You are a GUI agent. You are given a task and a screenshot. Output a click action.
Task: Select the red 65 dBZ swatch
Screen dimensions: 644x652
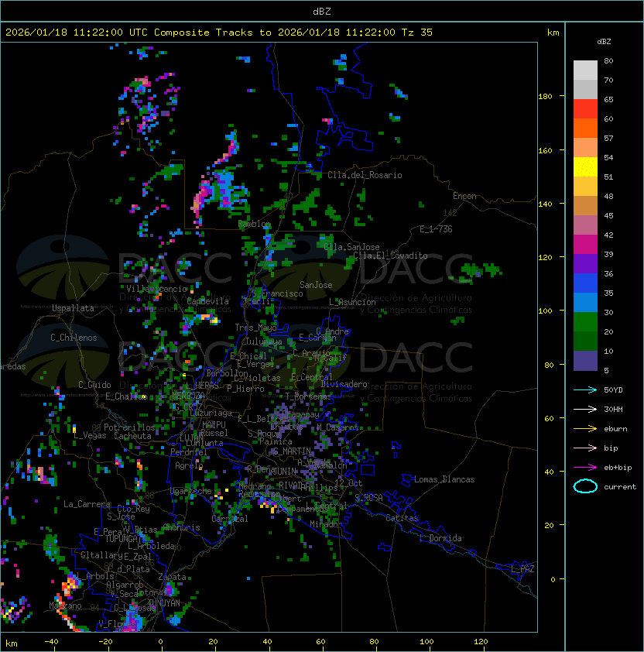pos(585,109)
